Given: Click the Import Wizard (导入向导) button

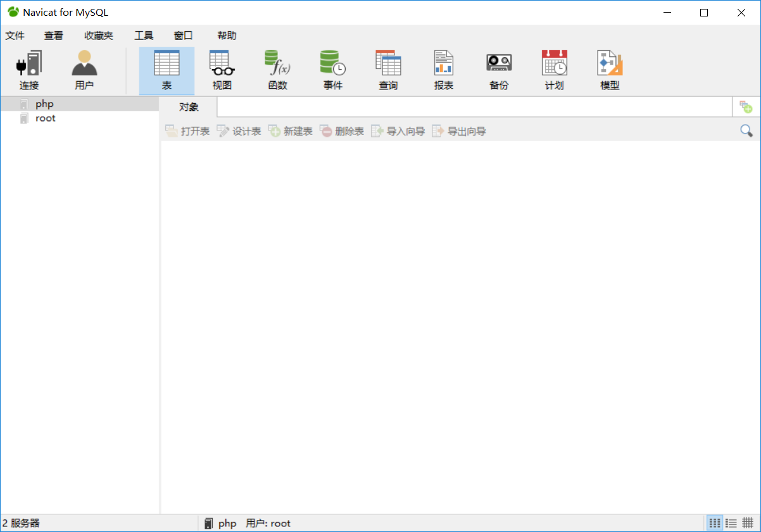Looking at the screenshot, I should point(398,131).
